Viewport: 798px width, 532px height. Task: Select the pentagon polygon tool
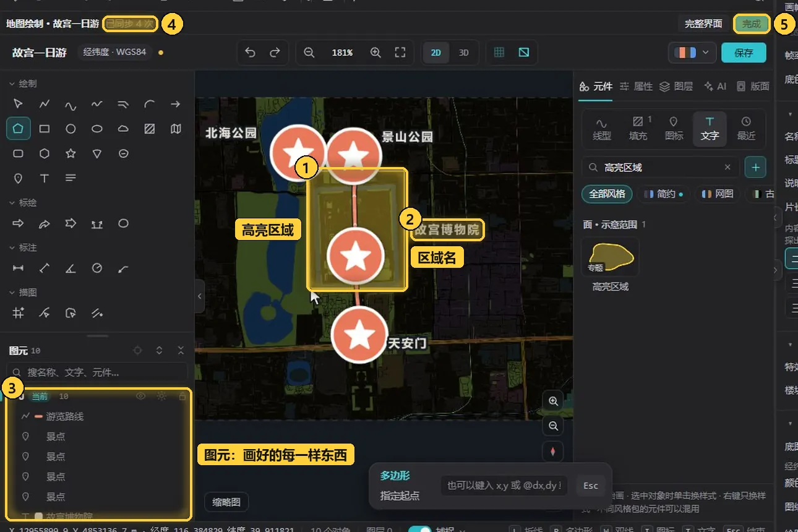[x=19, y=129]
